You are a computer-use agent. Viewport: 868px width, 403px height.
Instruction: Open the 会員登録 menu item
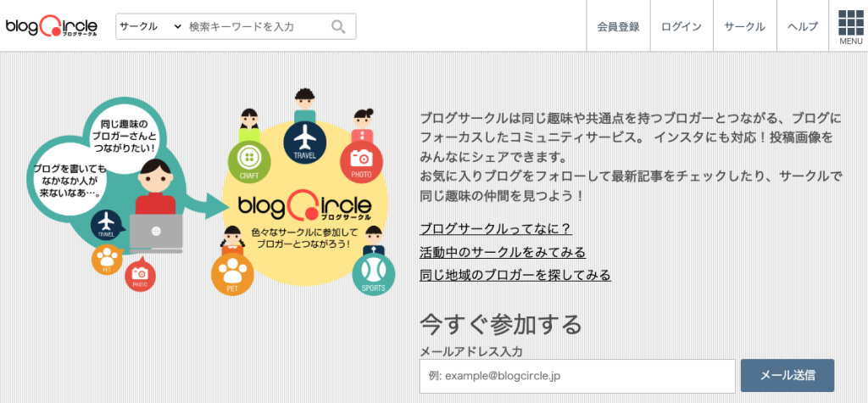tap(618, 26)
